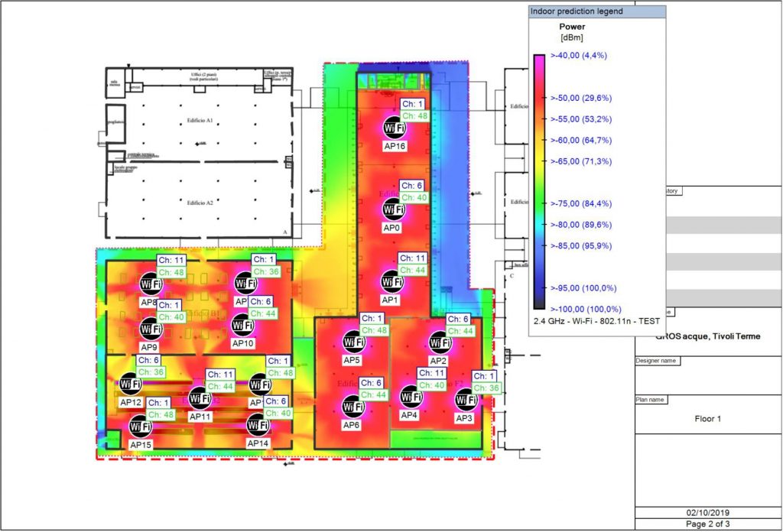The width and height of the screenshot is (783, 532).
Task: Select the '>-85,00 (95,9%)' legend entry
Action: pos(581,245)
